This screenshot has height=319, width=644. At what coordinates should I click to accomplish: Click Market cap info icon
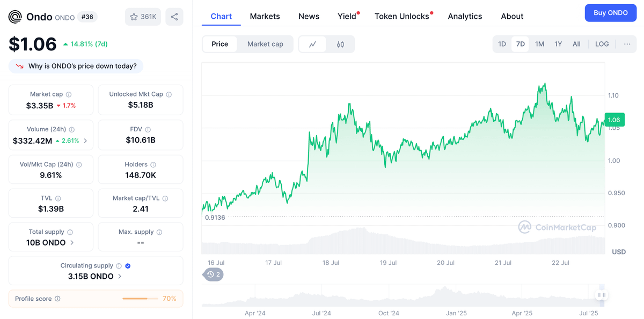click(x=69, y=94)
